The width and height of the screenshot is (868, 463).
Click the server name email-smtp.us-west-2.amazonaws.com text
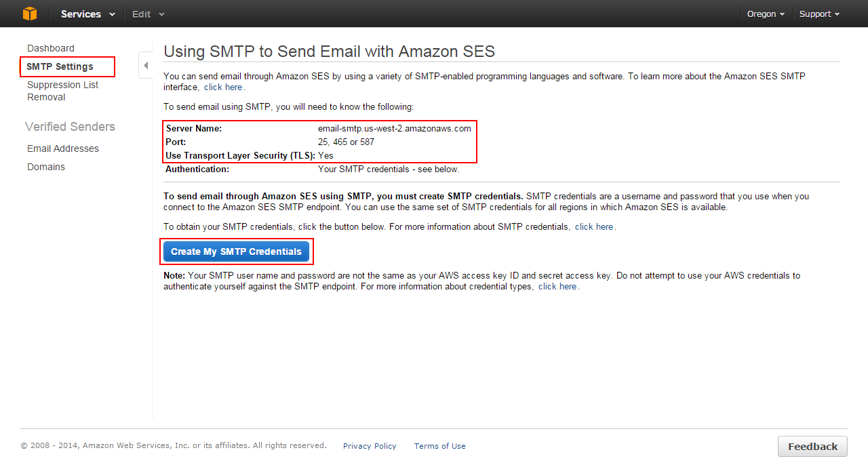[x=395, y=129]
